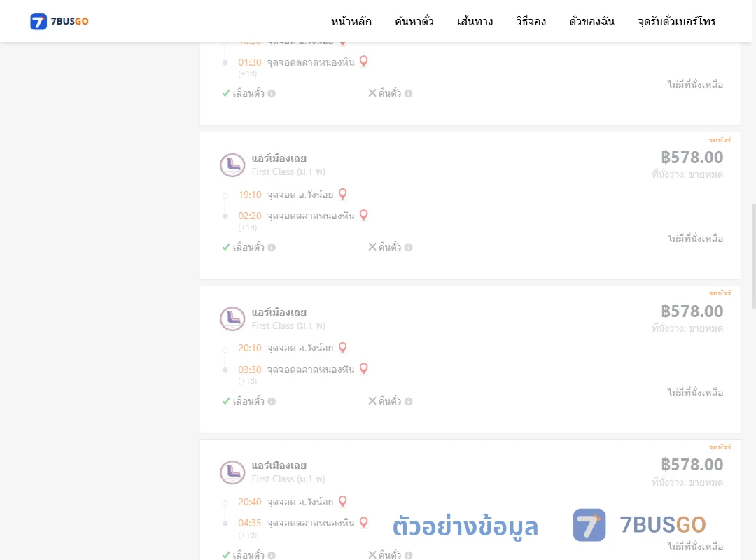Click map pin beside 19:10 จุดจอด อ.วังน้อย
This screenshot has width=756, height=560.
343,194
